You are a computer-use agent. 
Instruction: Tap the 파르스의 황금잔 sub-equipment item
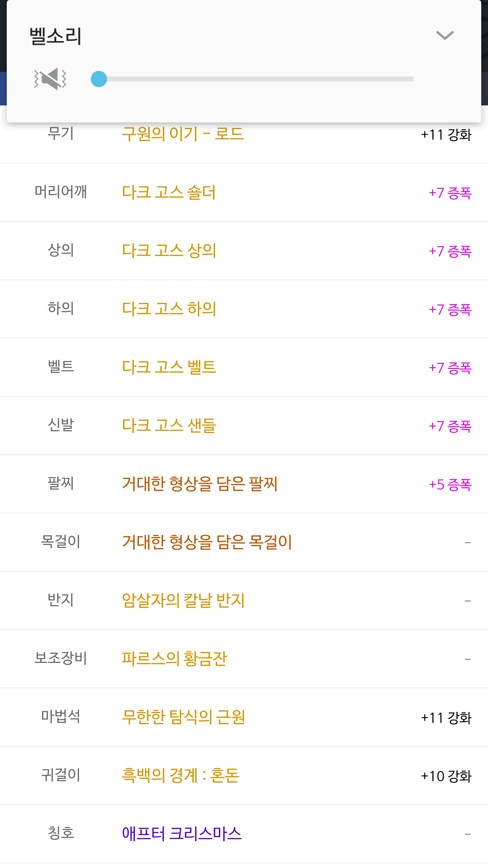point(174,659)
